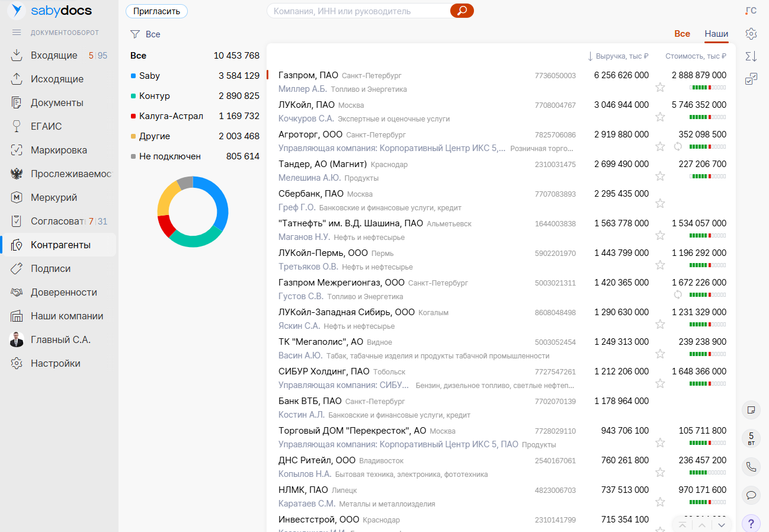Open the gear settings icon top right
The width and height of the screenshot is (769, 532).
751,34
